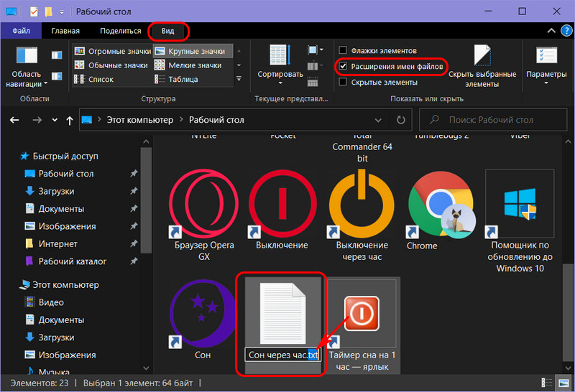
Task: Toggle the preview pane icon
Action: click(x=57, y=55)
